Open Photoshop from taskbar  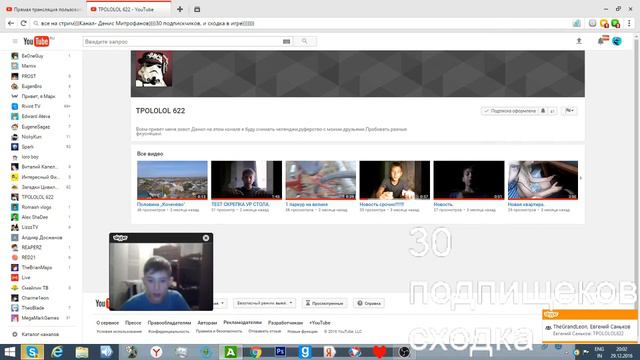[x=280, y=352]
